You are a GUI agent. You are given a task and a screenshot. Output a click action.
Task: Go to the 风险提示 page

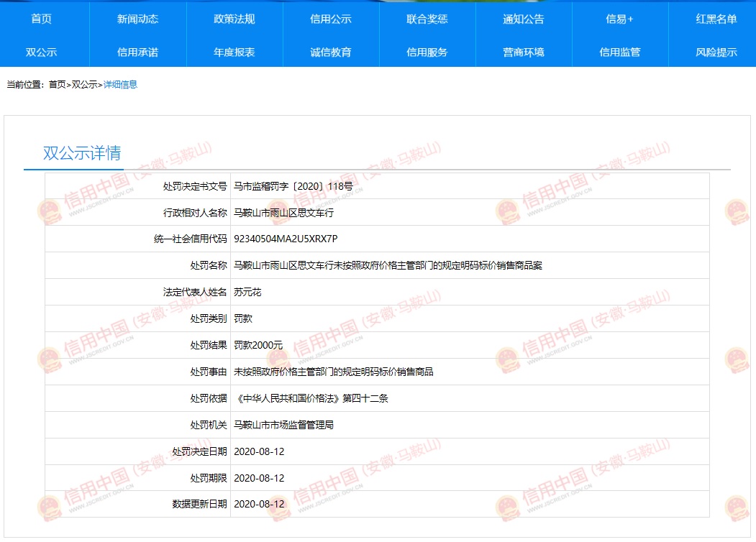pyautogui.click(x=716, y=52)
